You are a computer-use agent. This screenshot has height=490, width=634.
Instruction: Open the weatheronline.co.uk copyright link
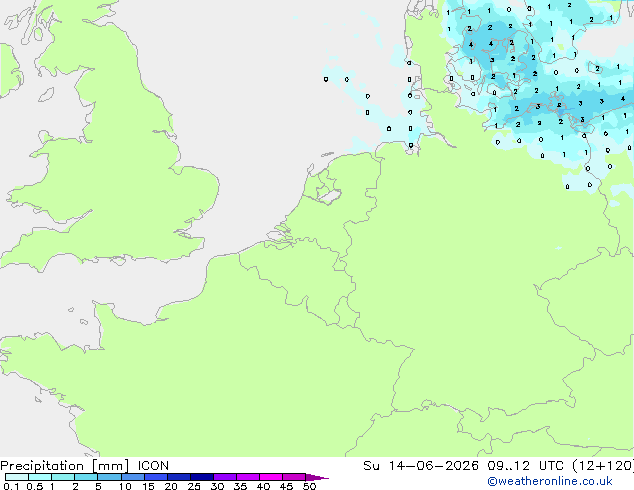tap(550, 481)
